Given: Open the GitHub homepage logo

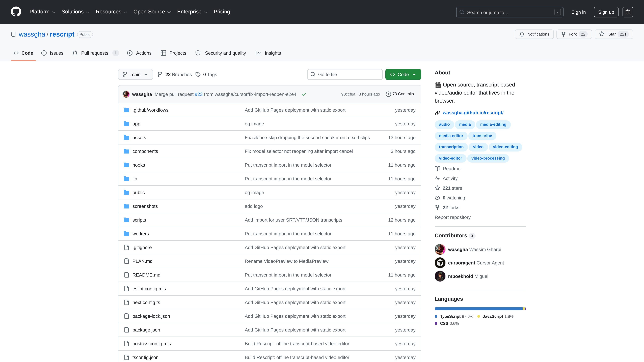Looking at the screenshot, I should [16, 12].
